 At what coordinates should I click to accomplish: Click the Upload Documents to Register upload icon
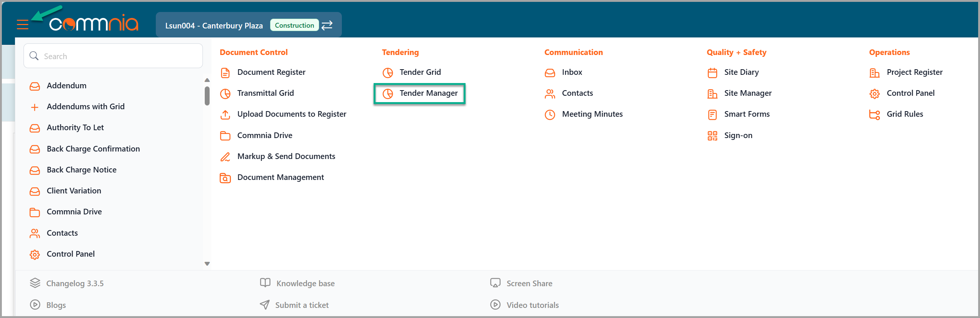click(225, 114)
